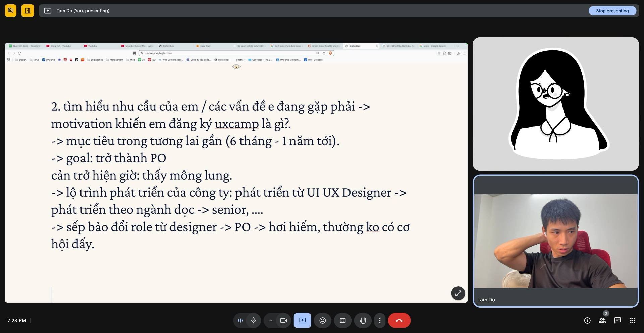Click the screen share present icon

(302, 320)
